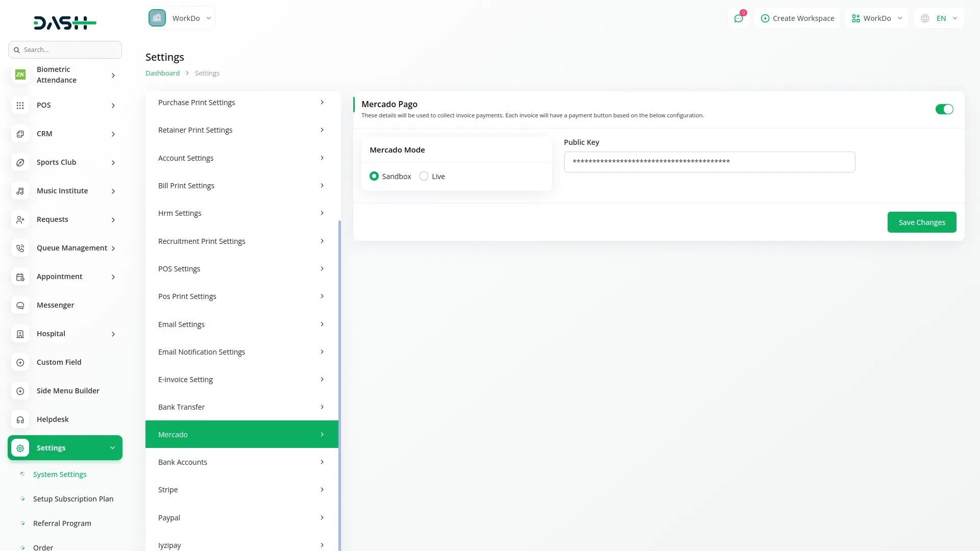Image resolution: width=980 pixels, height=551 pixels.
Task: Click the Queue Management phone icon
Action: (20, 248)
